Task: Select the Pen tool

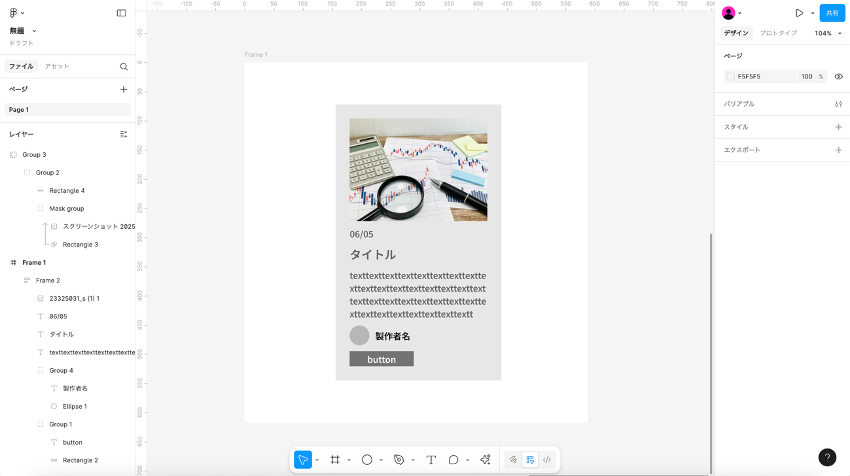Action: [x=399, y=460]
